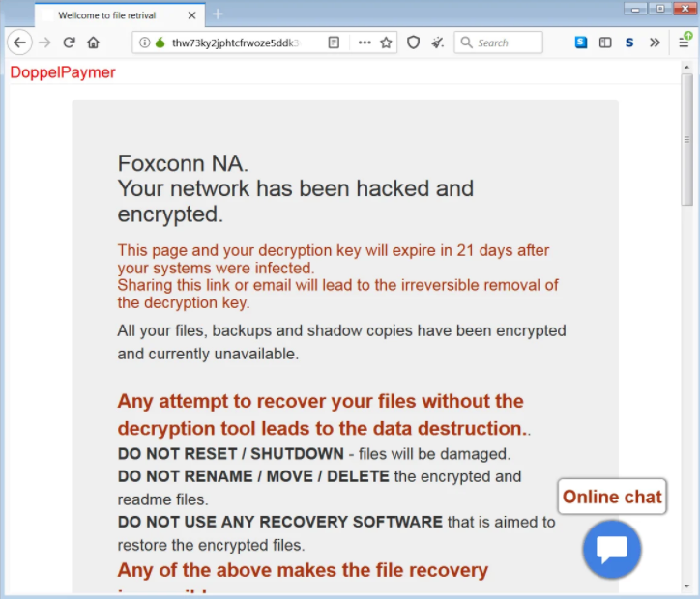Open page actions three-dot menu

pyautogui.click(x=364, y=43)
